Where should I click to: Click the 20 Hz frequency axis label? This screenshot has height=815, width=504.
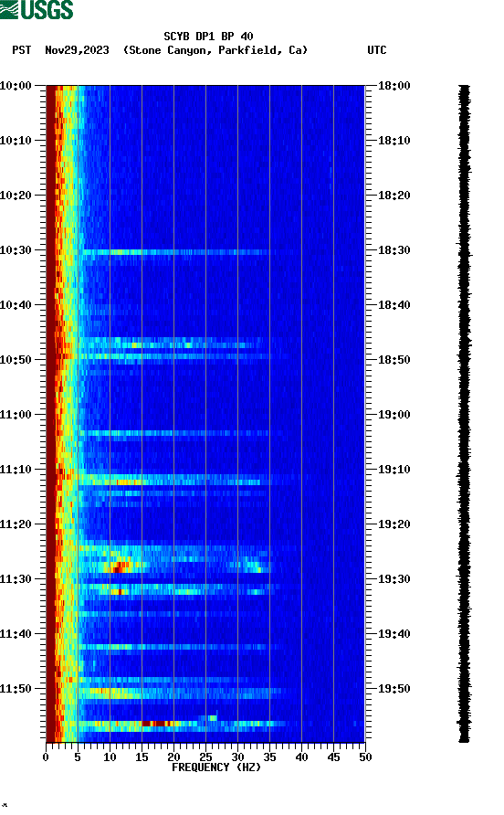pos(173,757)
